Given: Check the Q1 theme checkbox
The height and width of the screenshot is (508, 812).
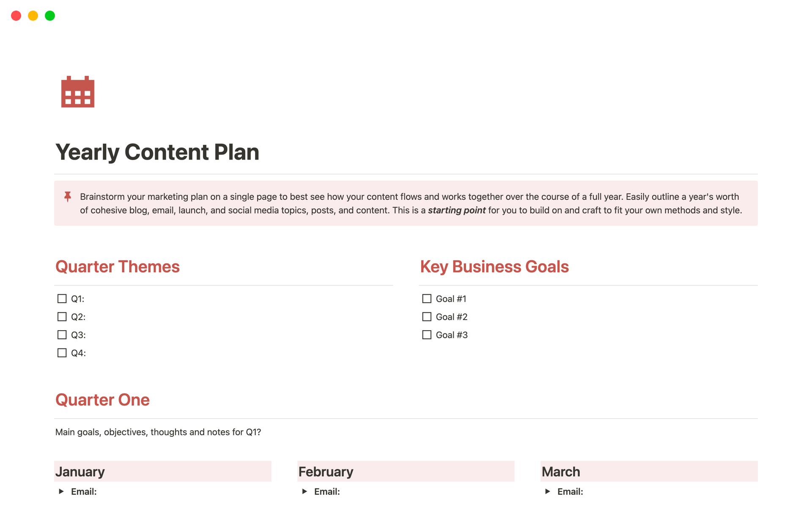Looking at the screenshot, I should coord(62,299).
